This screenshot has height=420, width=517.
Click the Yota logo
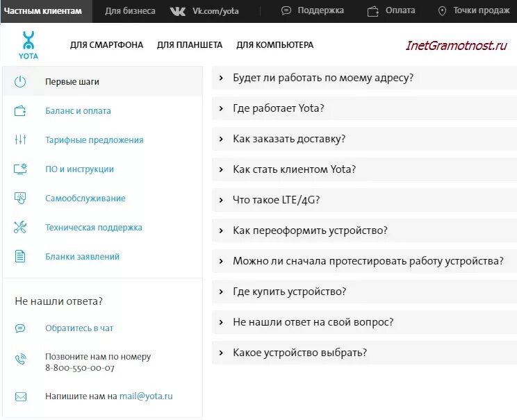(x=28, y=45)
